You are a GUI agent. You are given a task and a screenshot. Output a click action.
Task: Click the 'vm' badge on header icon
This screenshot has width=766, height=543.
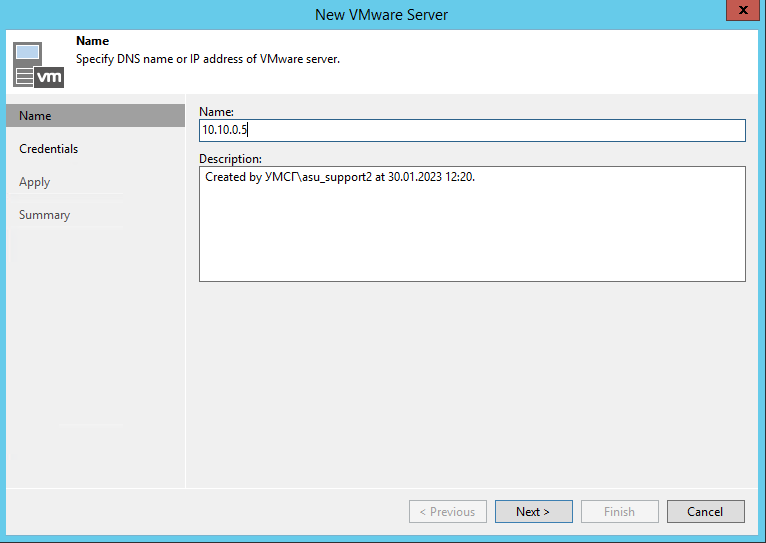[49, 77]
